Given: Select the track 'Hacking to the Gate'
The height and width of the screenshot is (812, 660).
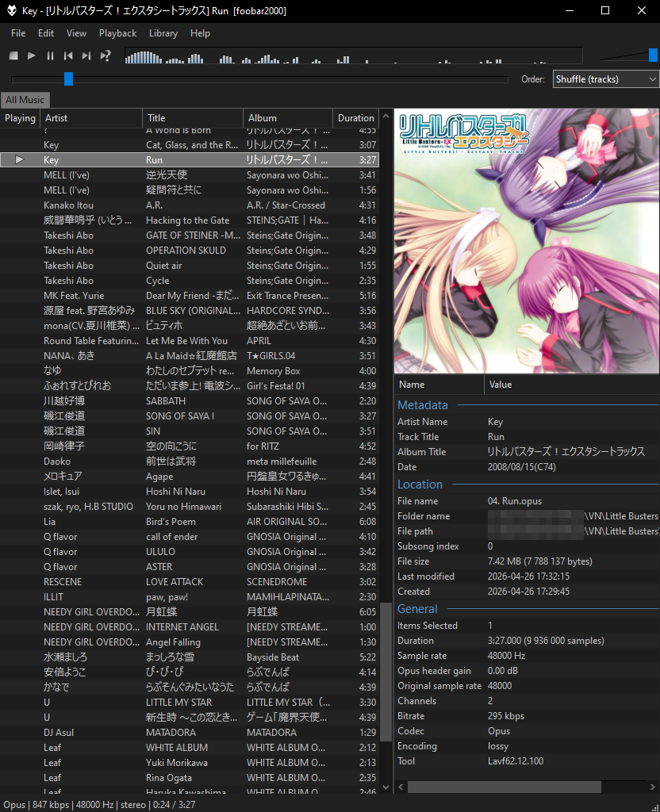Looking at the screenshot, I should point(190,220).
